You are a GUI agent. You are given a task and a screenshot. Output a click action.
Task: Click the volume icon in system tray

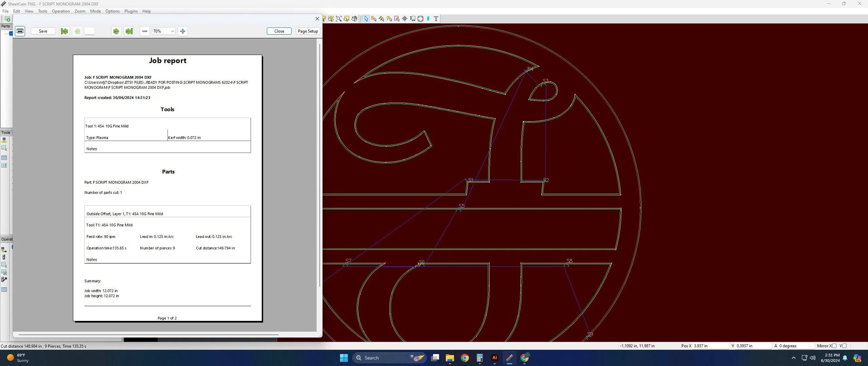(813, 358)
